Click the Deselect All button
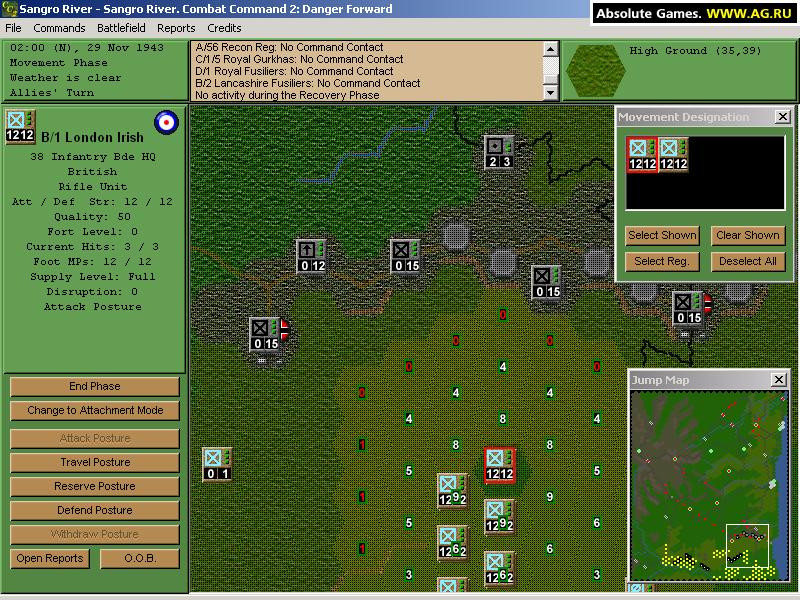Viewport: 800px width, 600px height. pyautogui.click(x=748, y=261)
